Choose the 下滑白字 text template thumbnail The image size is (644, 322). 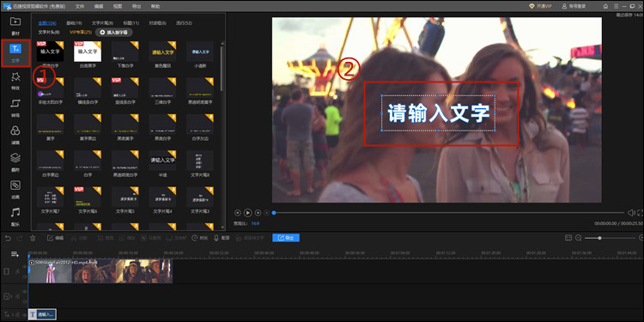125,52
